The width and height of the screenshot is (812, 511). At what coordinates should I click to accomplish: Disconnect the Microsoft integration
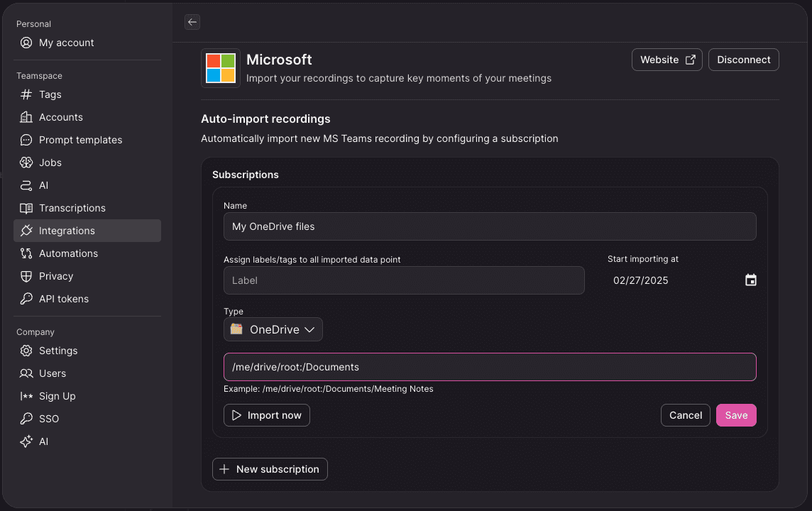(x=743, y=60)
